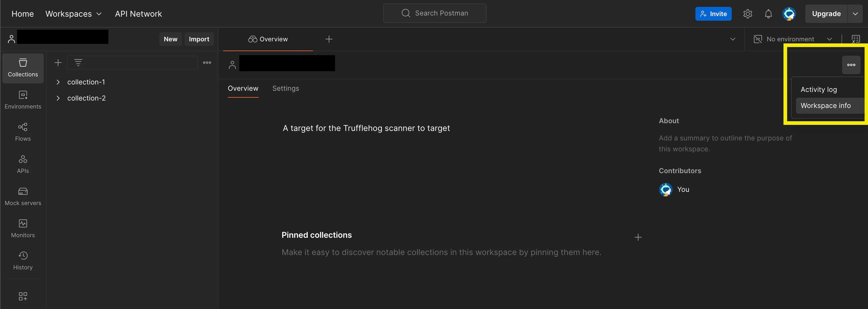Screen dimensions: 868x309
Task: Click the configure sidebar grid-plus icon
Action: [23, 296]
